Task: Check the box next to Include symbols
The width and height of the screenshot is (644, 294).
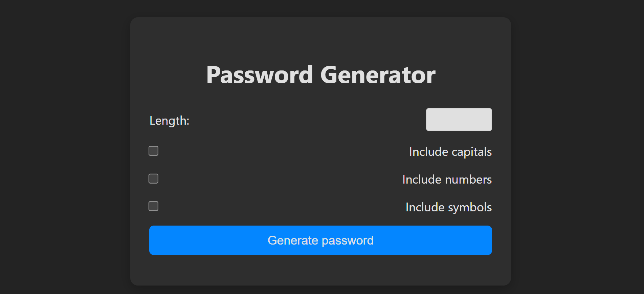Action: [x=153, y=206]
